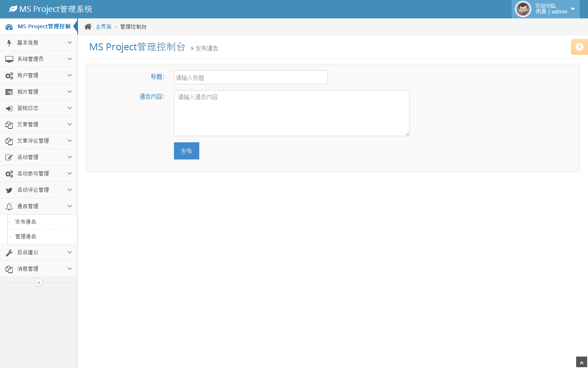This screenshot has width=588, height=368.
Task: Expand the 基本信息 menu chevron
Action: pyautogui.click(x=69, y=43)
